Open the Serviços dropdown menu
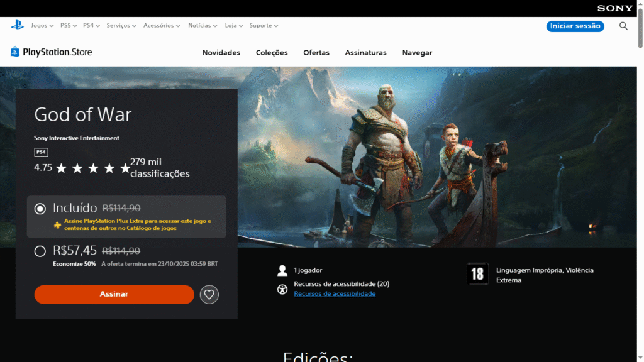 (x=121, y=26)
